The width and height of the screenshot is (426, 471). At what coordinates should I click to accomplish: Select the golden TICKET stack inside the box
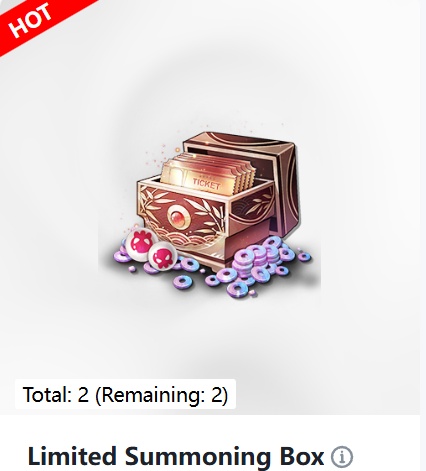[x=207, y=175]
